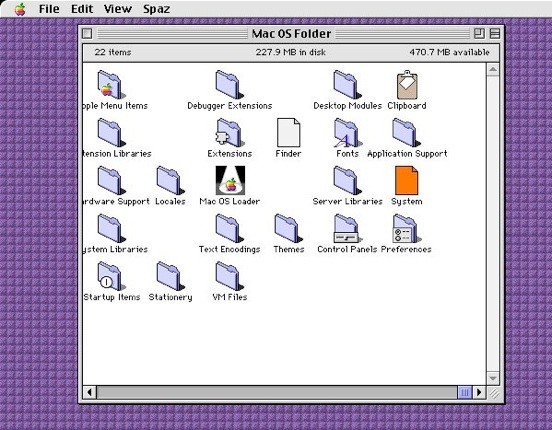Select the Finder document icon

pos(288,132)
